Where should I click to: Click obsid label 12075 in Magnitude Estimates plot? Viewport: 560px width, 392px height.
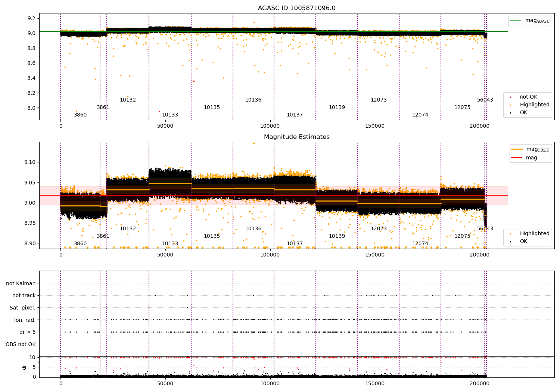[462, 236]
